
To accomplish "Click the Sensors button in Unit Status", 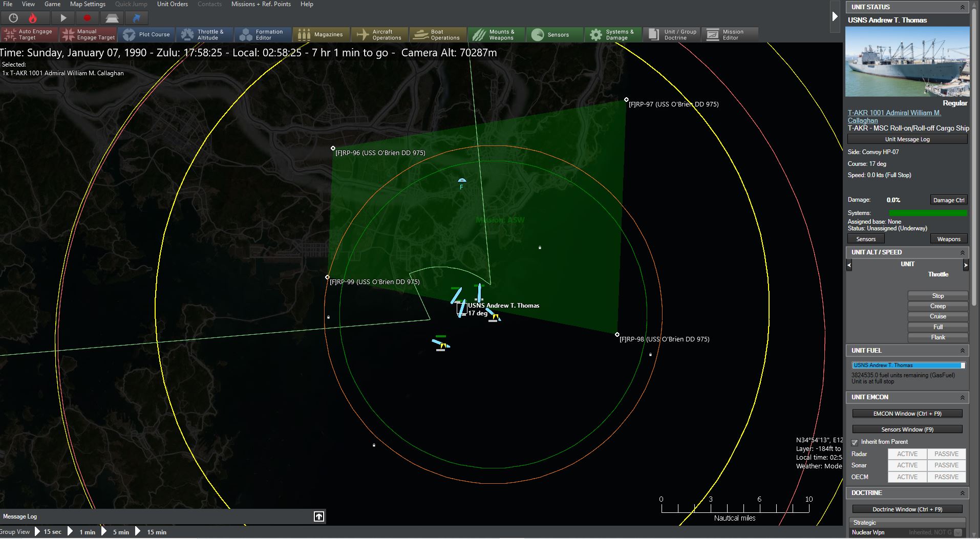I will click(866, 239).
